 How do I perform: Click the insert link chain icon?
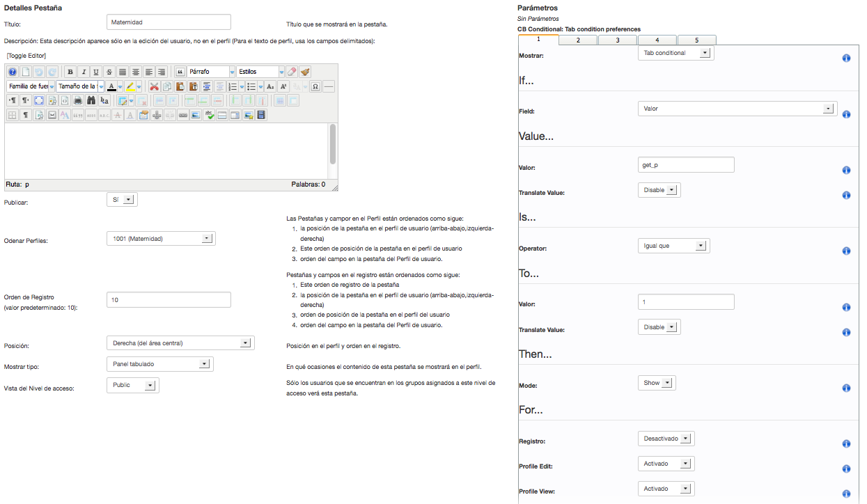point(182,115)
